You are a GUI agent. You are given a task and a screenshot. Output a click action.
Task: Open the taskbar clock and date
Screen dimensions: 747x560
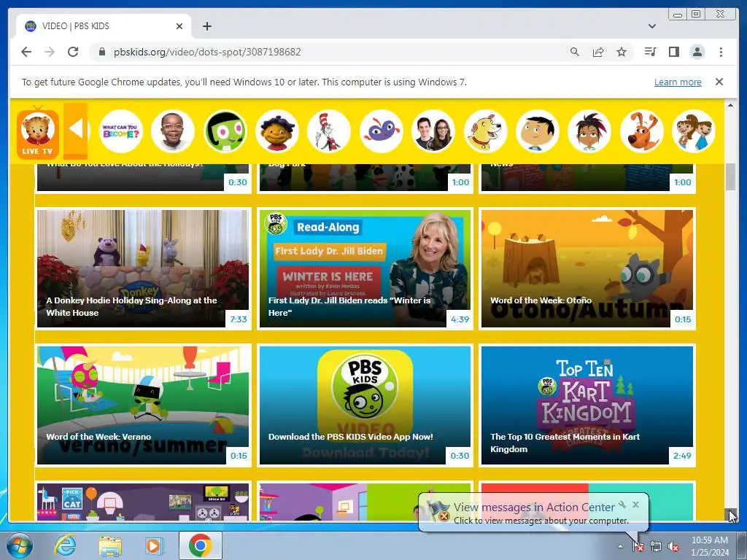click(x=709, y=546)
